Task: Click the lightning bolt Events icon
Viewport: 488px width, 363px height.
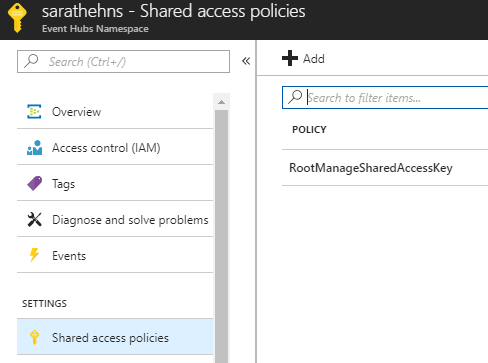Action: tap(34, 255)
